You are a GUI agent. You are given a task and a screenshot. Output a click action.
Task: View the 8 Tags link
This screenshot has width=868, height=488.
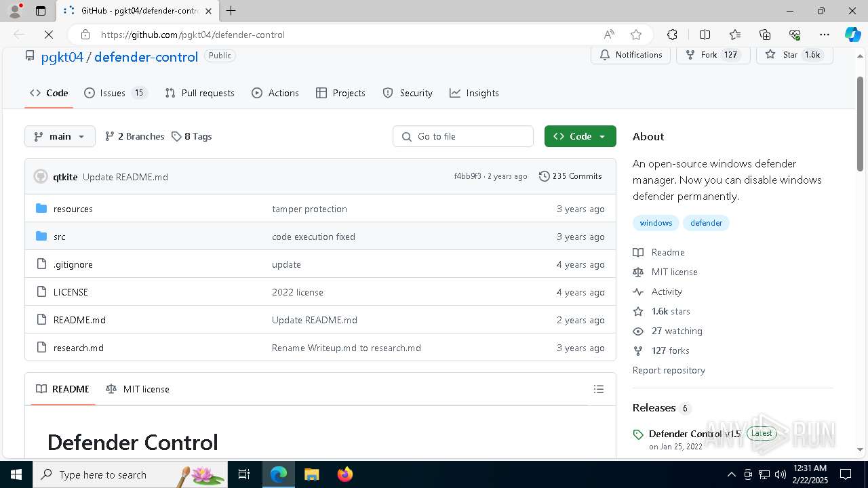[x=191, y=136]
